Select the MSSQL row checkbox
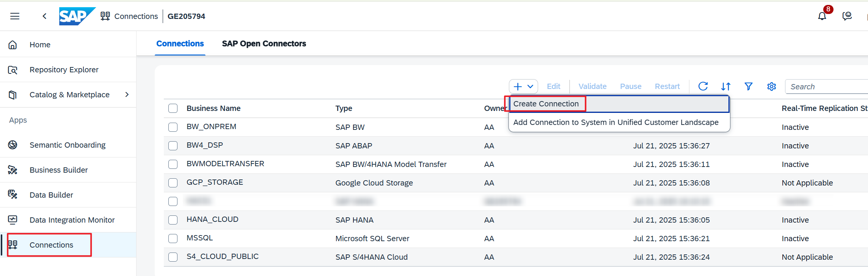The height and width of the screenshot is (276, 868). click(173, 238)
